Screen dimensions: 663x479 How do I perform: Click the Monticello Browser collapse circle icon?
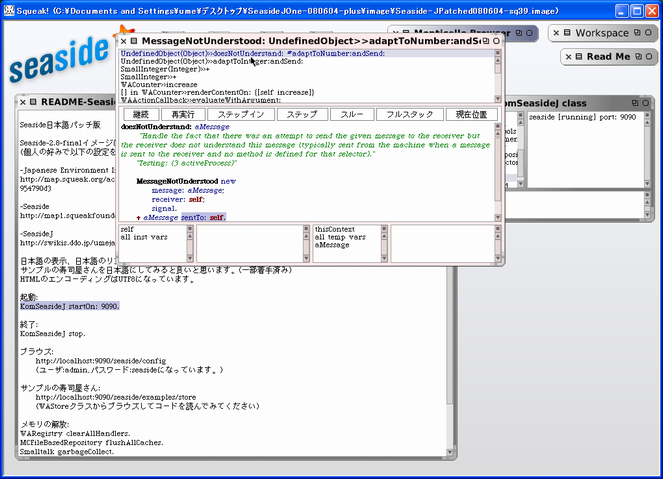[529, 33]
